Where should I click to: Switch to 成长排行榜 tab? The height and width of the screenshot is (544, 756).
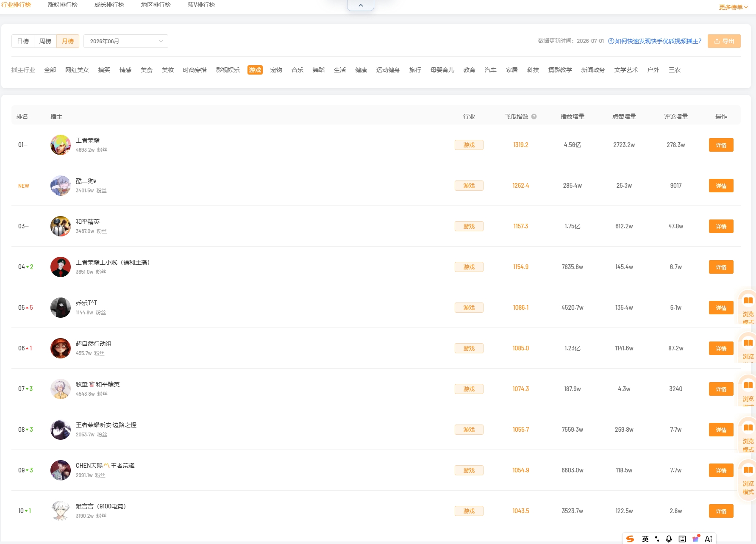point(109,5)
